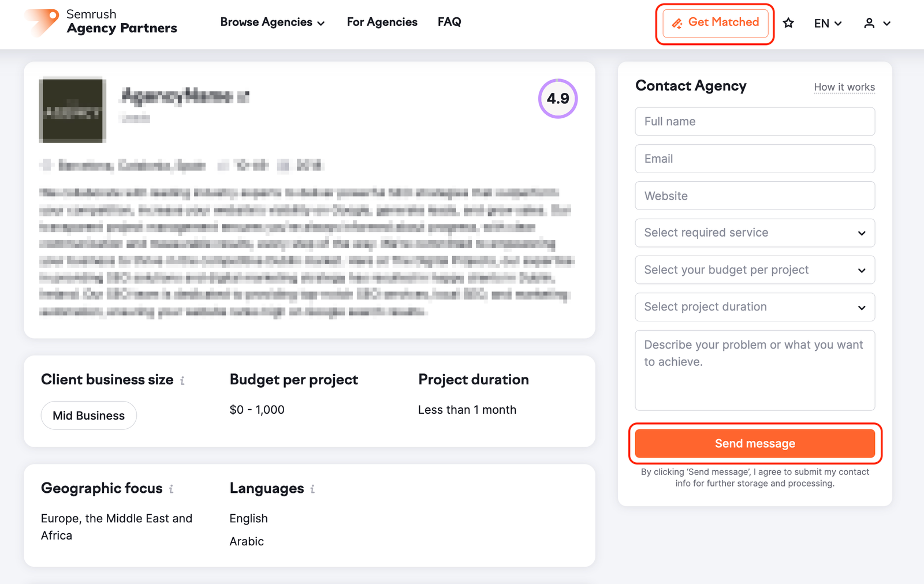Click the megaphone icon inside Get Matched
The width and height of the screenshot is (924, 584).
coord(677,23)
